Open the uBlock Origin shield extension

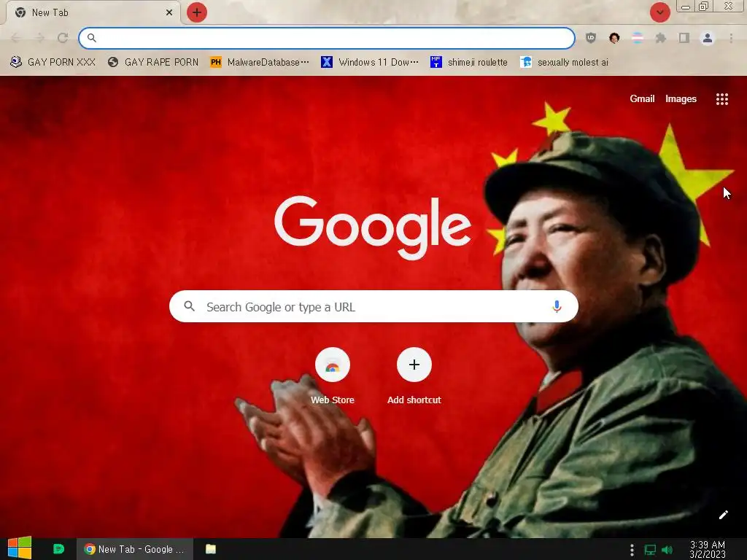(x=591, y=38)
